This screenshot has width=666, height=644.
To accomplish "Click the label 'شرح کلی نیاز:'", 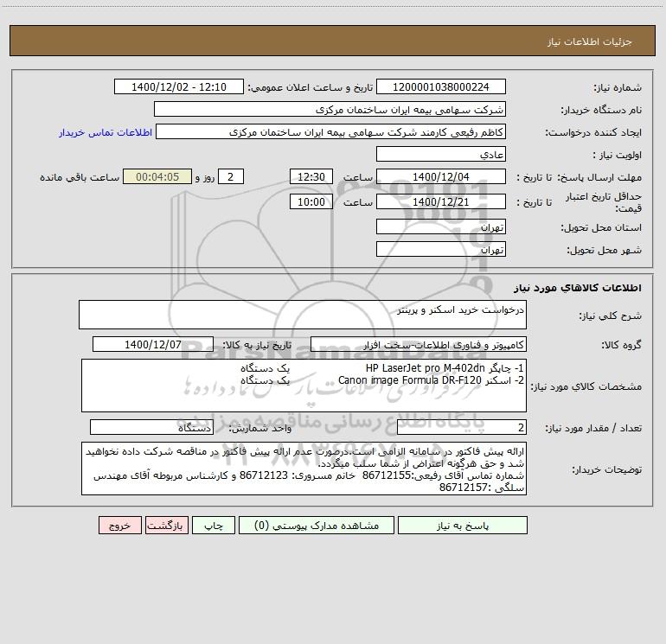I will 611,316.
